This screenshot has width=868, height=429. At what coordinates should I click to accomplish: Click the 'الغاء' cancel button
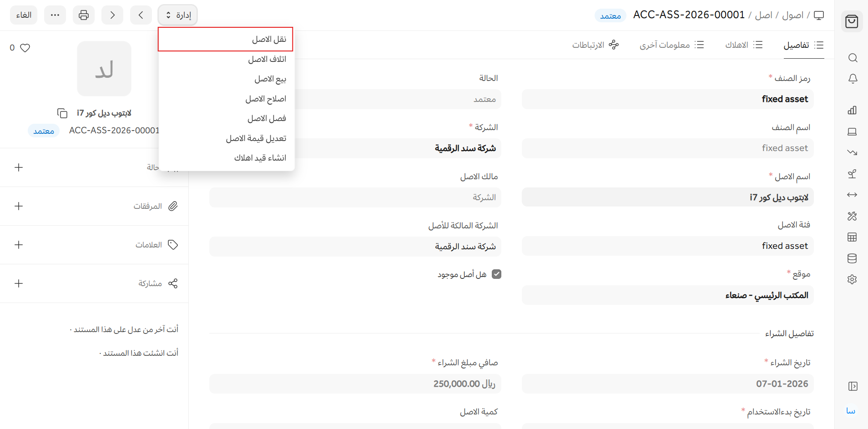pyautogui.click(x=24, y=15)
